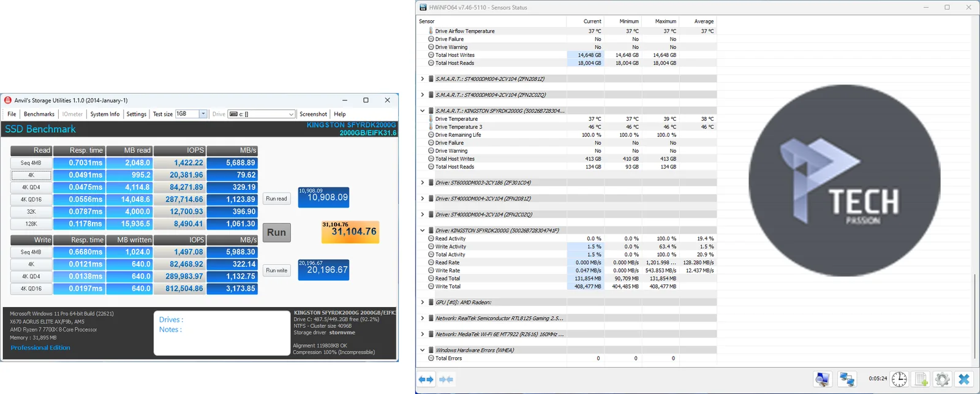Image resolution: width=980 pixels, height=394 pixels.
Task: Collapse Drive KINGSTON SFYRDK2000G node
Action: tap(422, 230)
